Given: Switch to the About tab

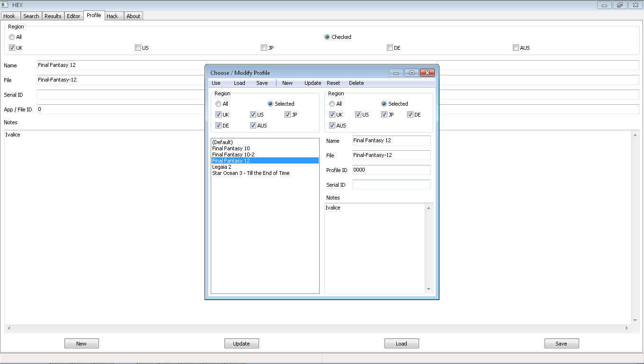Looking at the screenshot, I should [133, 16].
